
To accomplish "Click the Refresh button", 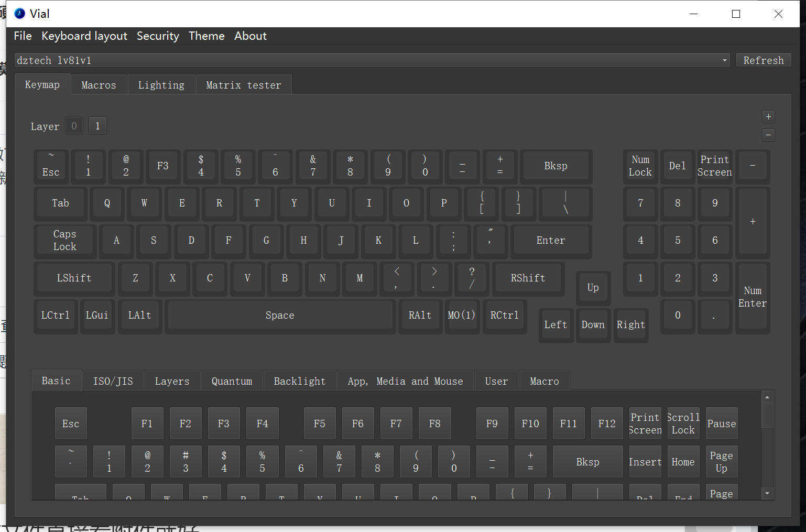I will [x=763, y=60].
